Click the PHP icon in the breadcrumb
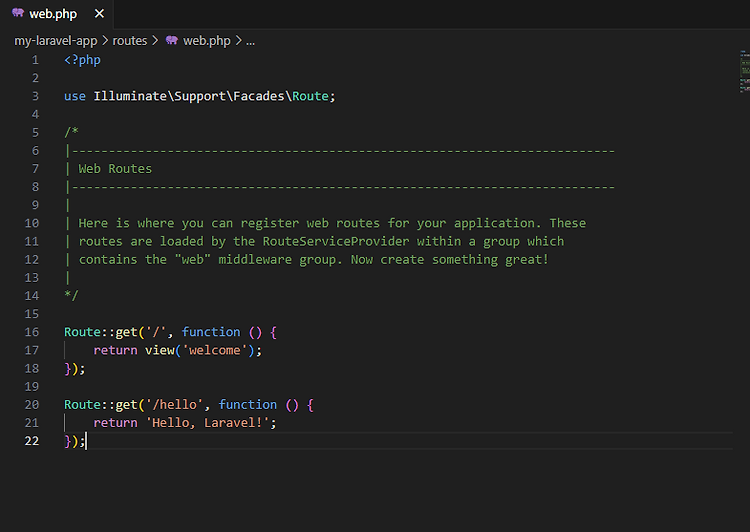Screen dimensions: 750x532 pyautogui.click(x=172, y=40)
